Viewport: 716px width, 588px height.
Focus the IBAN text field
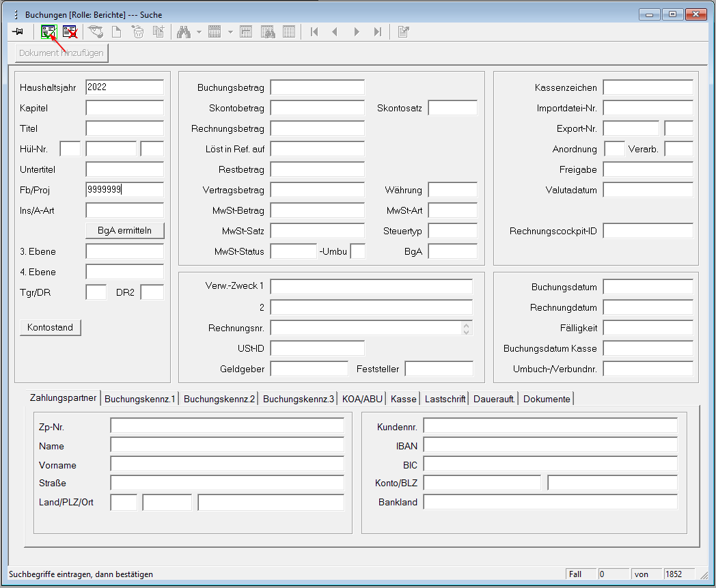[x=550, y=445]
